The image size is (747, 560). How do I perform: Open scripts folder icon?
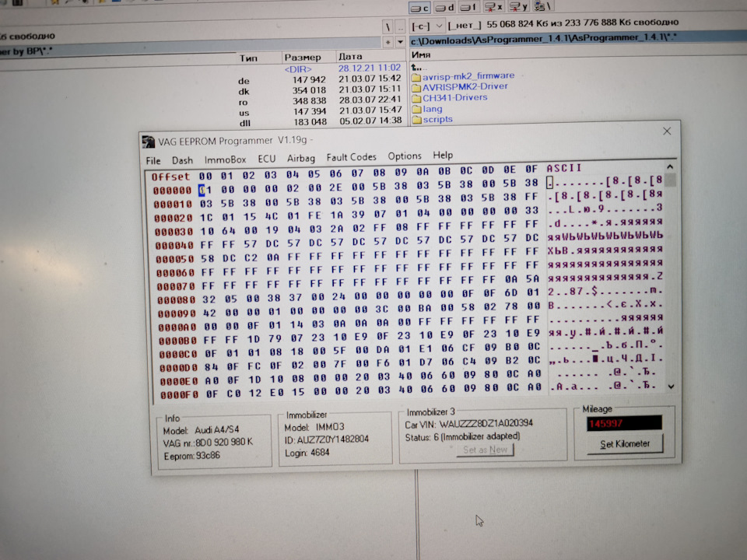coord(416,120)
